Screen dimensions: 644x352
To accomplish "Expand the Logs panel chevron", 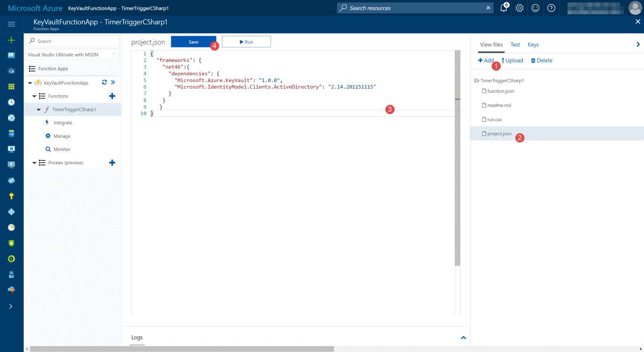I will [463, 338].
